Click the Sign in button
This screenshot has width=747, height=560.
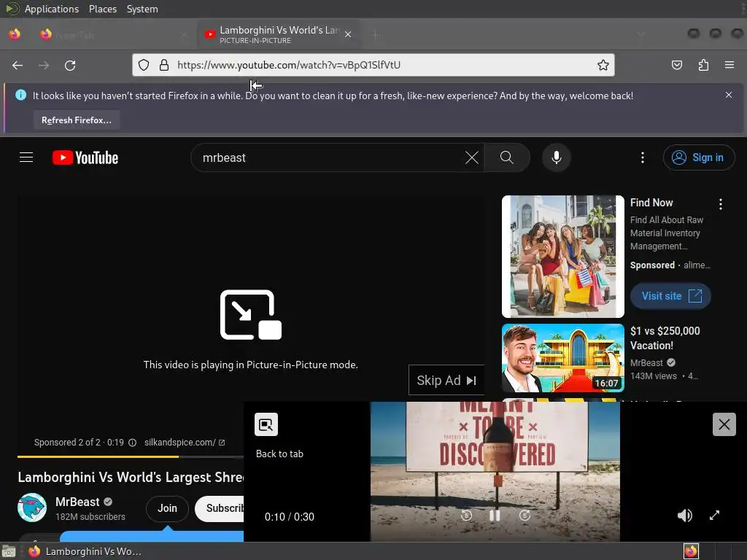(x=698, y=157)
